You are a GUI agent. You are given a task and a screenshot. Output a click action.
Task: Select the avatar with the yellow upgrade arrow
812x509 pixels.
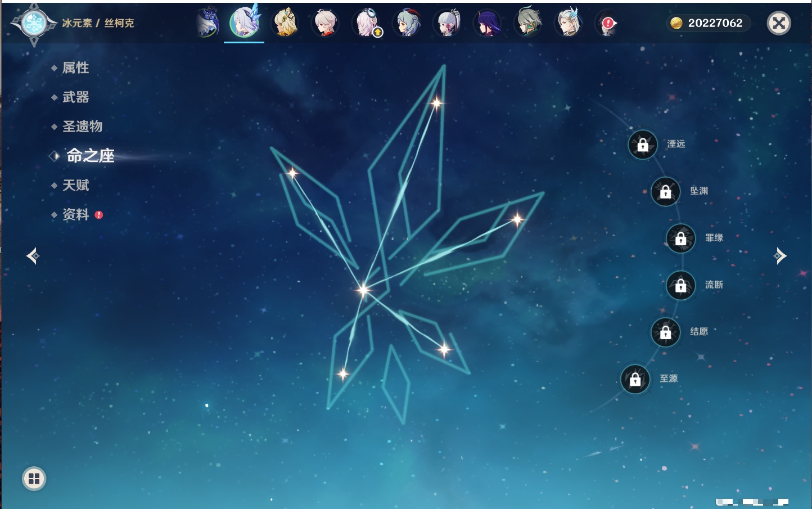click(367, 23)
